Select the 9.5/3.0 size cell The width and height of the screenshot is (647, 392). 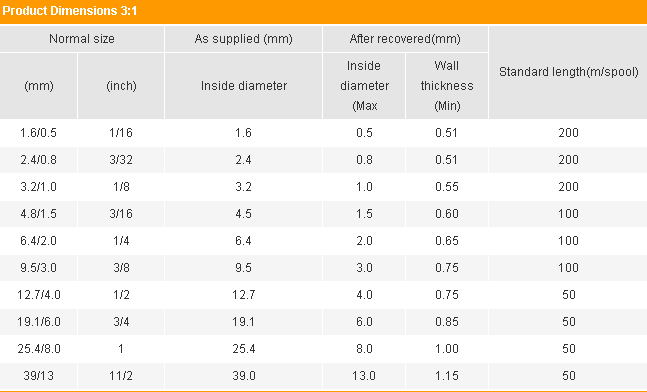point(38,268)
